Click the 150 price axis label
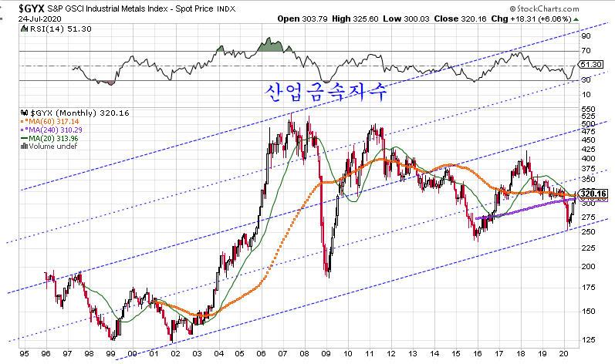Screen dimensions: 615x364 tap(588, 312)
